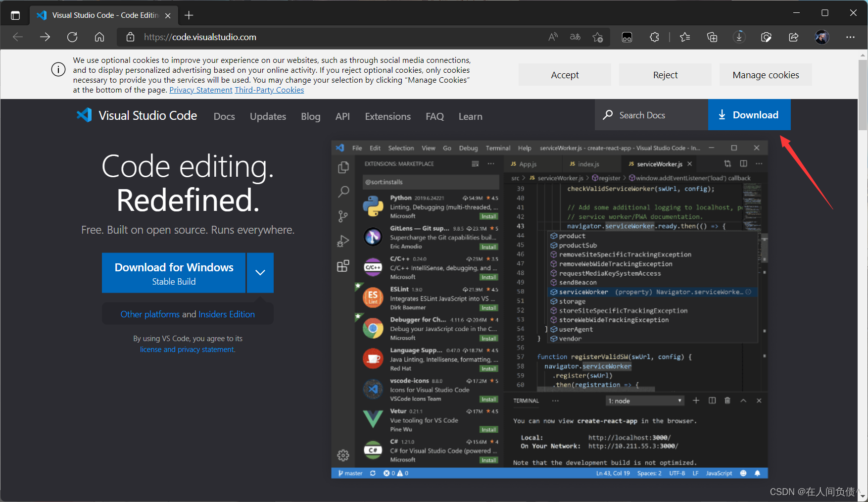Reload the page with refresh icon
868x502 pixels.
pos(72,37)
